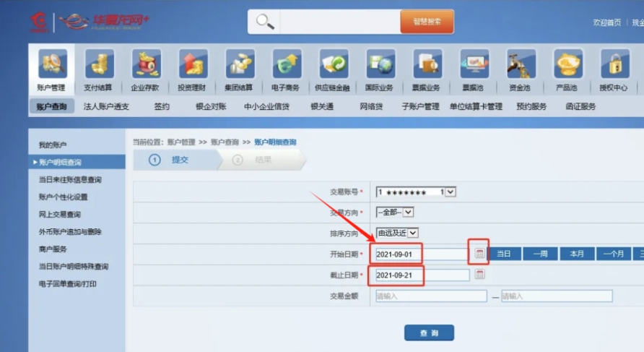Click the maximum 交易金额 input
644x352 pixels.
pos(557,296)
